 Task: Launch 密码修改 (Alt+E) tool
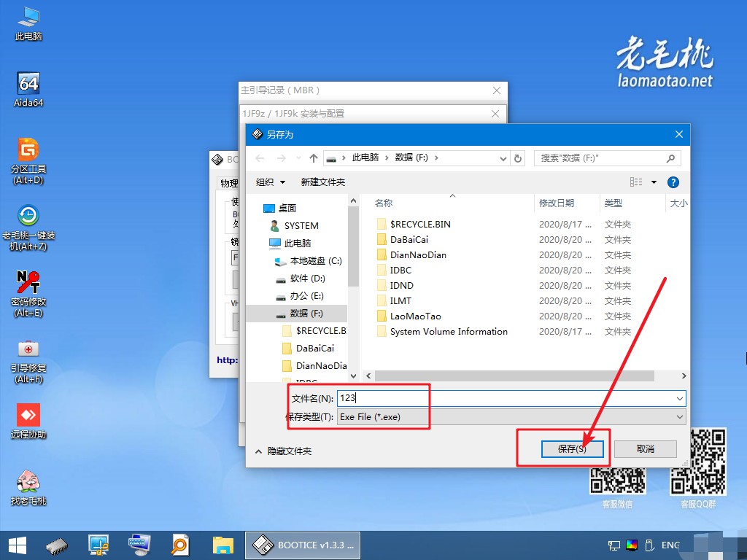click(28, 294)
